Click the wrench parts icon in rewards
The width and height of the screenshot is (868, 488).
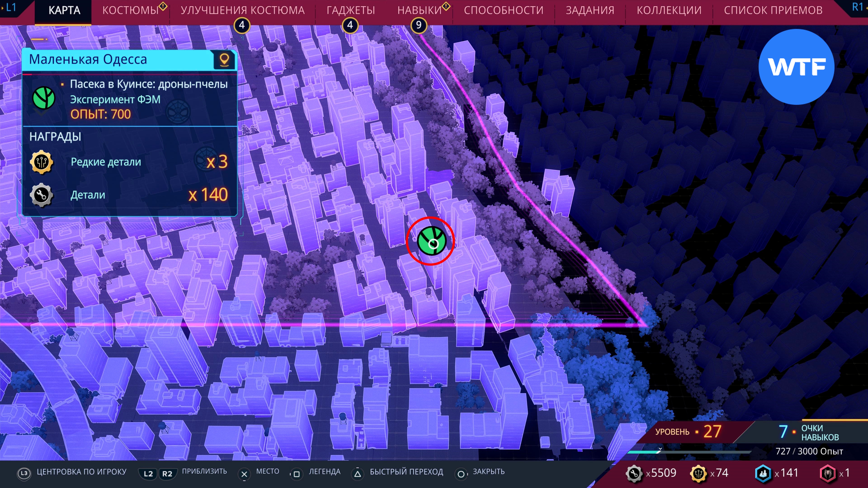41,195
